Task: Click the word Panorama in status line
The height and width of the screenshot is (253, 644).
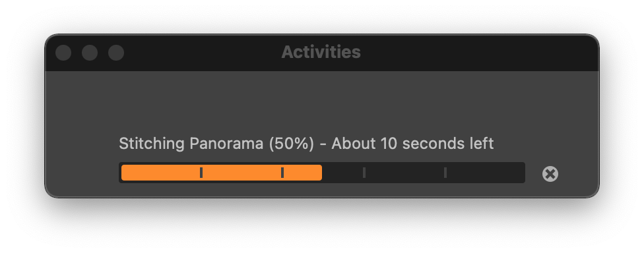Action: pos(226,144)
